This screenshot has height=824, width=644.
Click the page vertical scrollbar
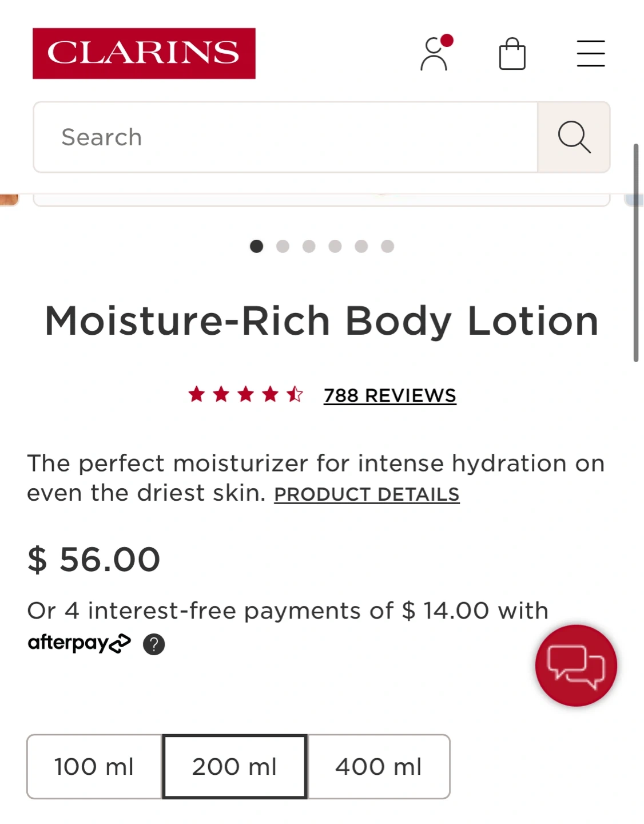tap(635, 252)
